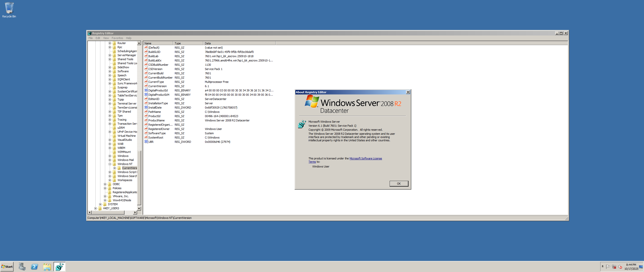Click the InstallDate value icon
This screenshot has height=272, width=644.
pos(146,108)
